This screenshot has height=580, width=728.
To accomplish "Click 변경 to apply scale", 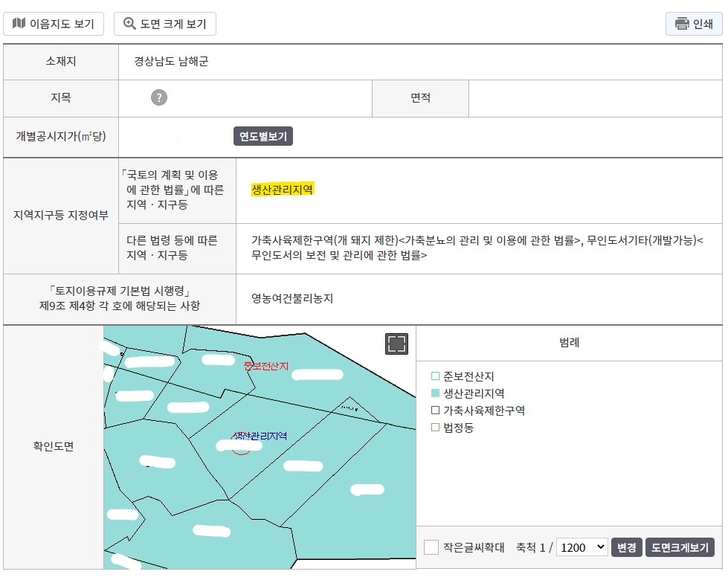I will (x=626, y=547).
